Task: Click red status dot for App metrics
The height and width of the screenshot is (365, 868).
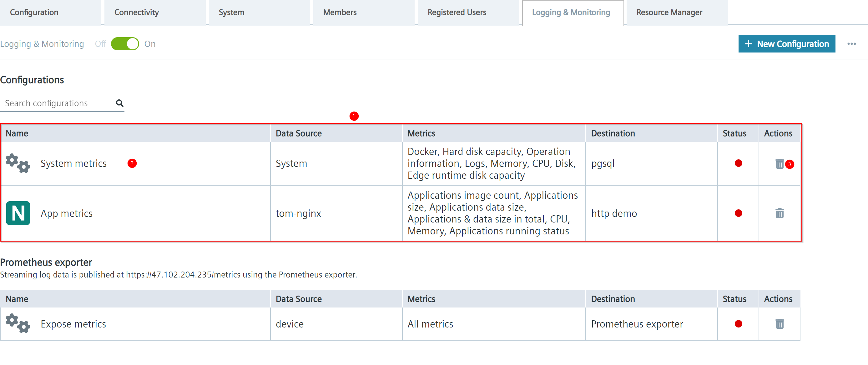Action: [738, 213]
